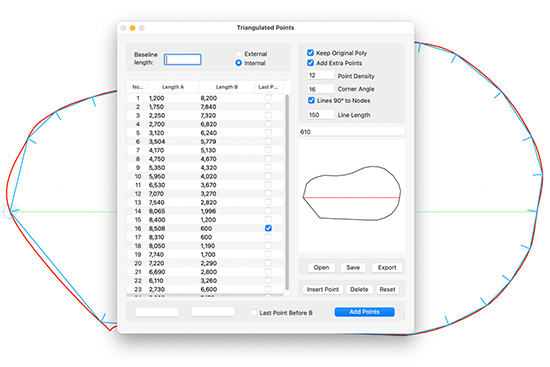Toggle the Add Extra Points checkbox
Image resolution: width=550 pixels, height=367 pixels.
[310, 63]
